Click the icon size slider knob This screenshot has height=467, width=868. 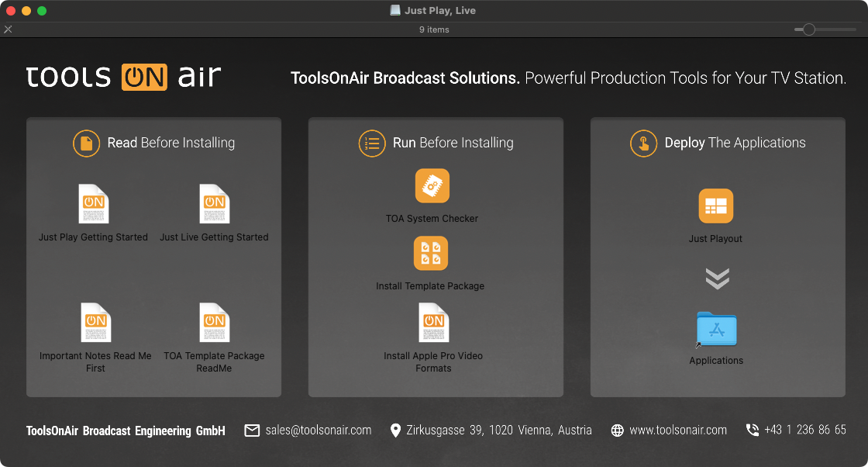point(809,29)
